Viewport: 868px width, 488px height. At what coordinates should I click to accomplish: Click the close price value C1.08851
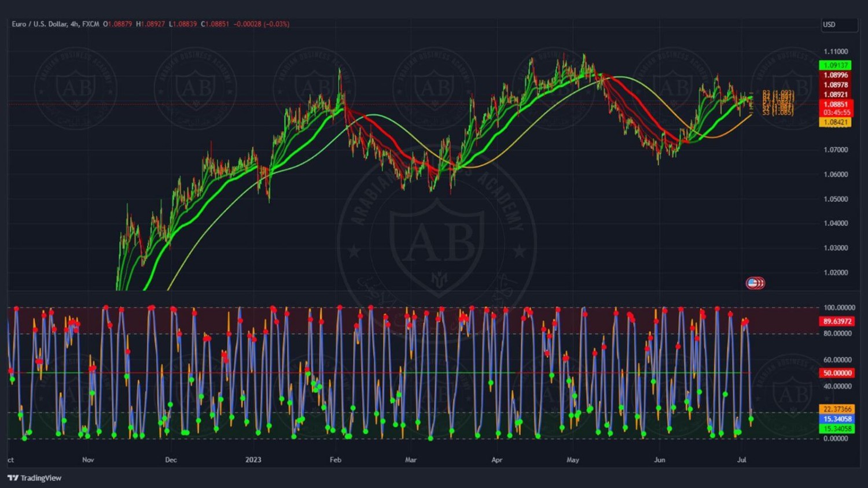click(215, 24)
